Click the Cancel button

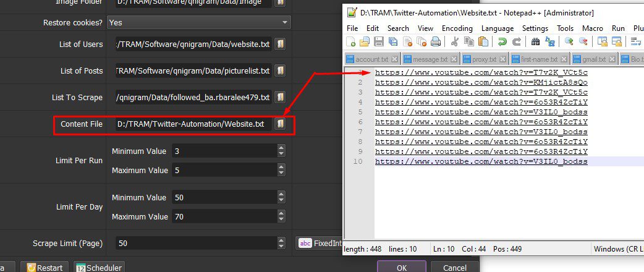click(455, 267)
